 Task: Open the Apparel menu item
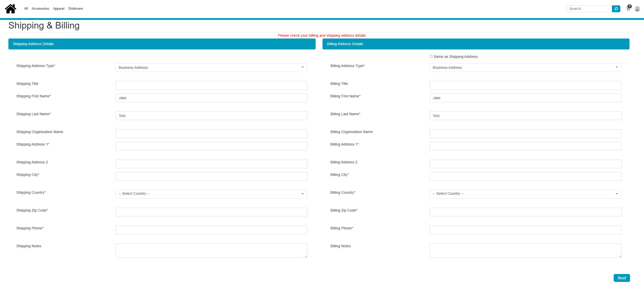coord(59,9)
